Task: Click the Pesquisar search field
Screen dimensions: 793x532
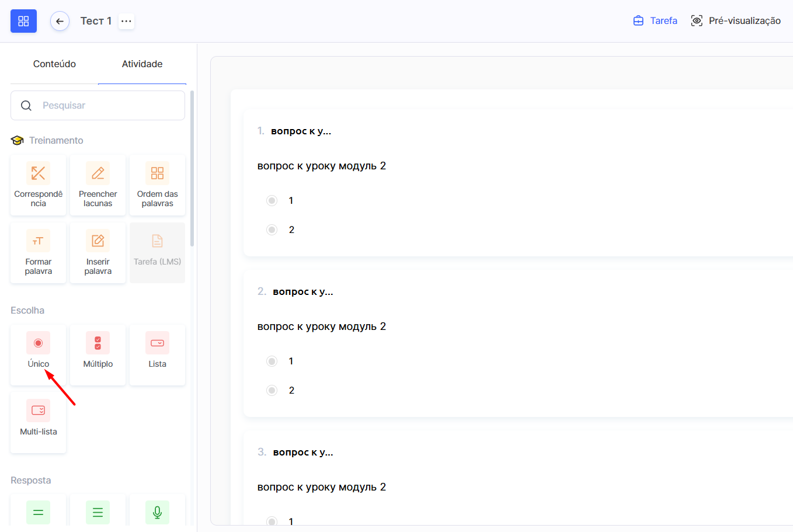Action: pyautogui.click(x=105, y=106)
